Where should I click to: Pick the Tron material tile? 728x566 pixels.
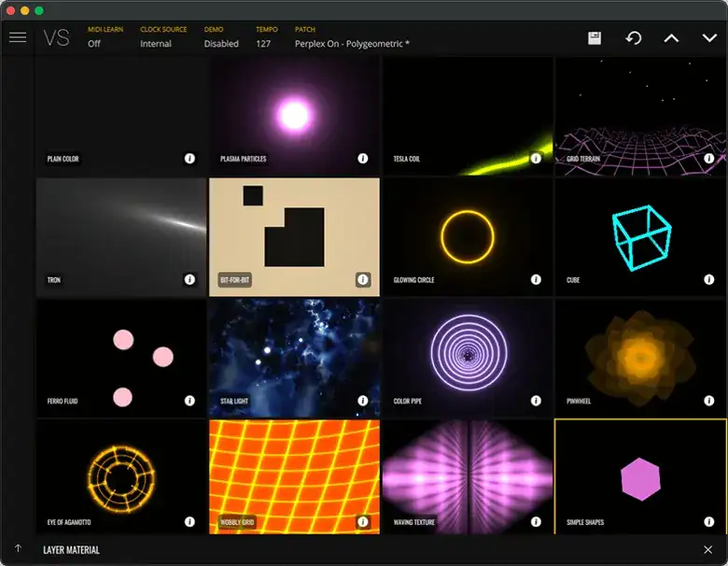pos(121,237)
